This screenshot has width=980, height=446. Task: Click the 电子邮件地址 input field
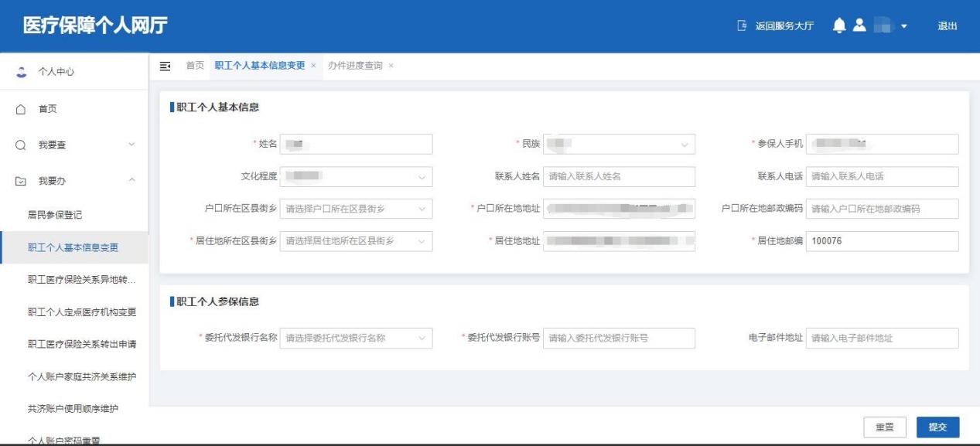pos(882,339)
